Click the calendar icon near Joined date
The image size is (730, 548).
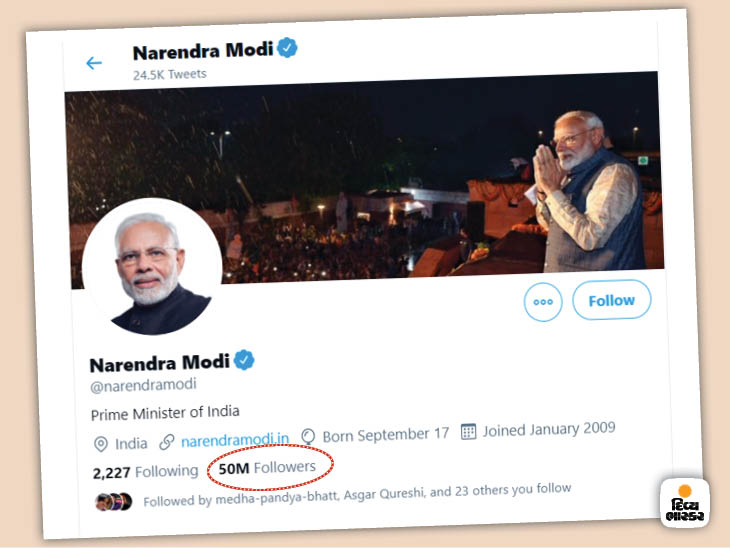(x=468, y=432)
